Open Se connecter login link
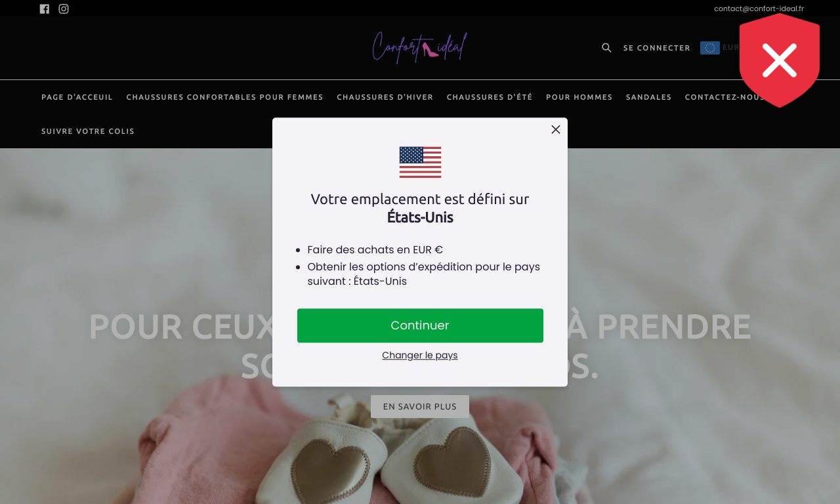 [x=657, y=48]
